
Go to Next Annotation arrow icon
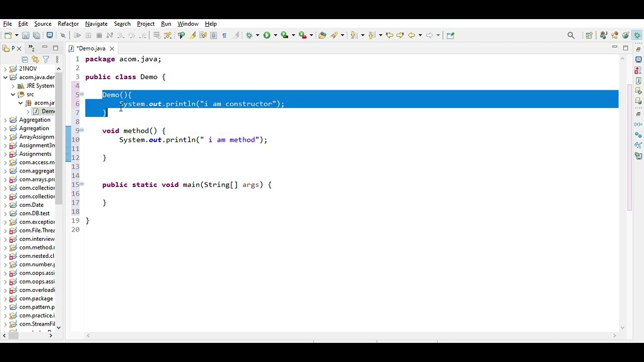click(354, 35)
